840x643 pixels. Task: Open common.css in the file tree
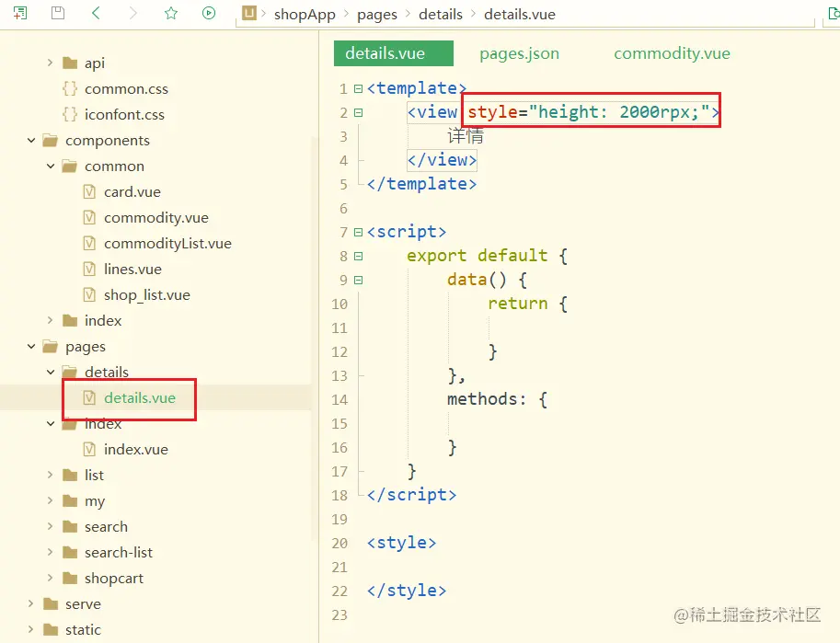pyautogui.click(x=126, y=89)
